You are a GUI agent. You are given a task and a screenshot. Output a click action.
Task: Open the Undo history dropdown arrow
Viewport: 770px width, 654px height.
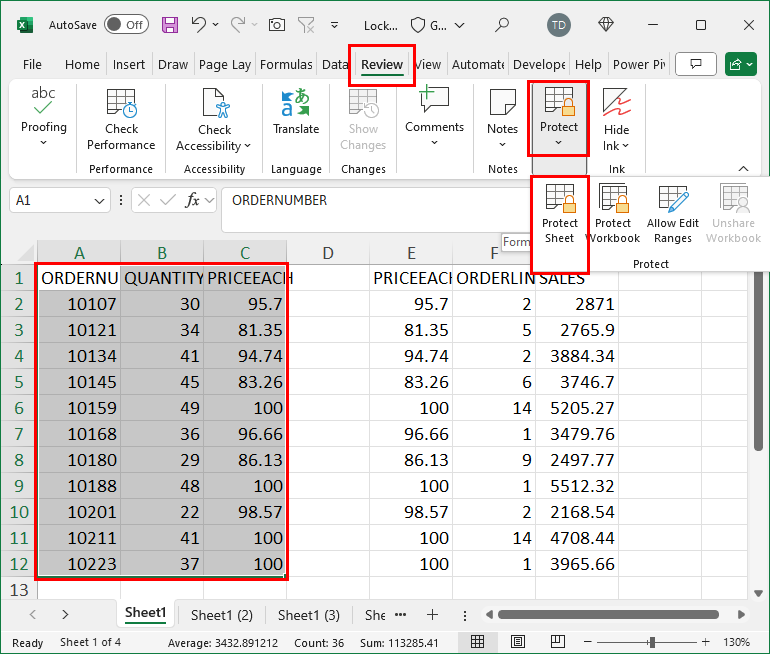click(216, 24)
